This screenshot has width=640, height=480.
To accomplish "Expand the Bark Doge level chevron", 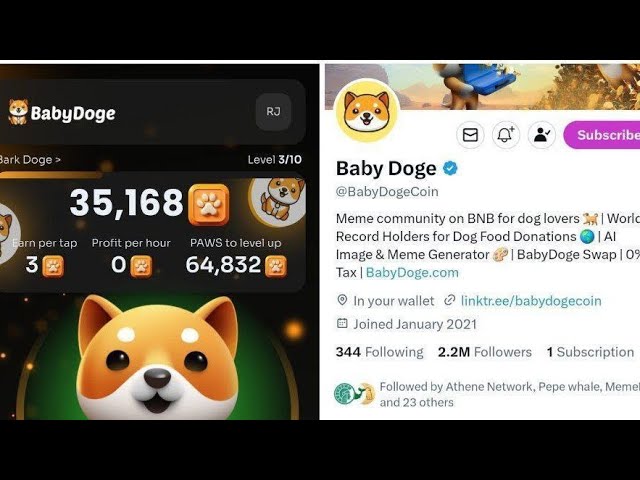I will [58, 160].
